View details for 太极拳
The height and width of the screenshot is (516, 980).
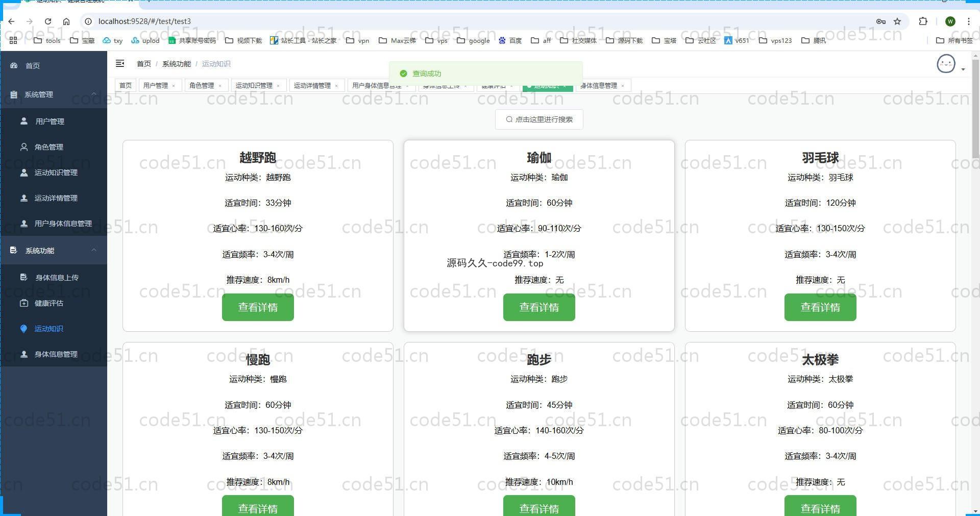tap(820, 506)
